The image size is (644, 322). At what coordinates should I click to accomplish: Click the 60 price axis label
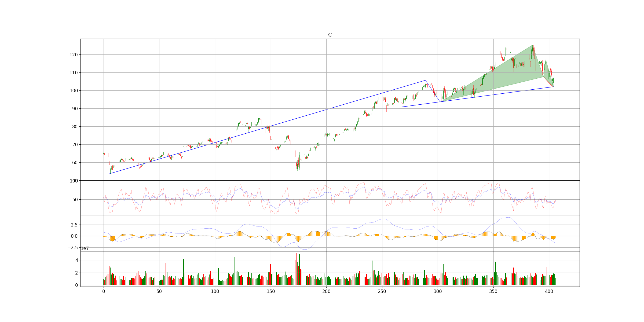click(x=75, y=163)
